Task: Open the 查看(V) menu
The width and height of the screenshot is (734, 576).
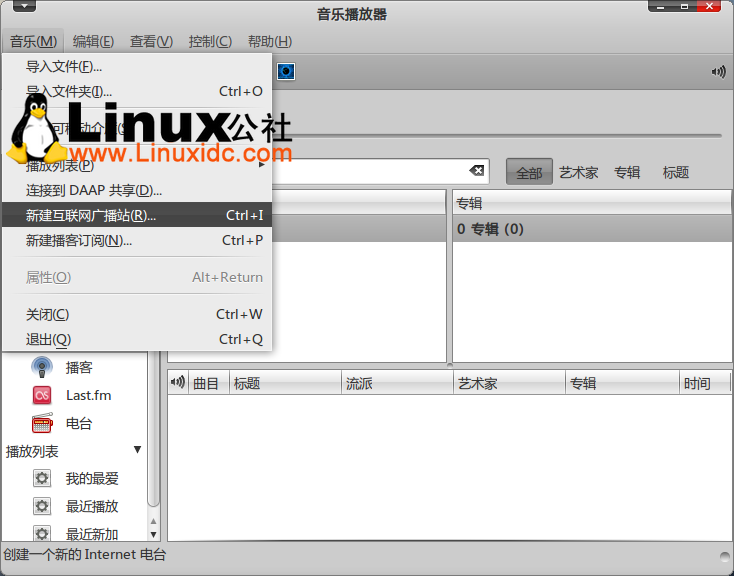Action: click(x=151, y=42)
